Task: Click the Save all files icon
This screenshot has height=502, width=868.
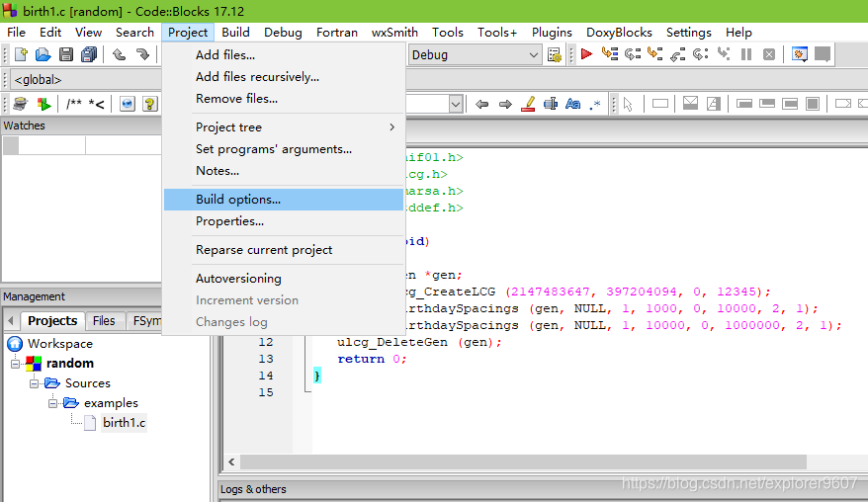Action: tap(89, 54)
